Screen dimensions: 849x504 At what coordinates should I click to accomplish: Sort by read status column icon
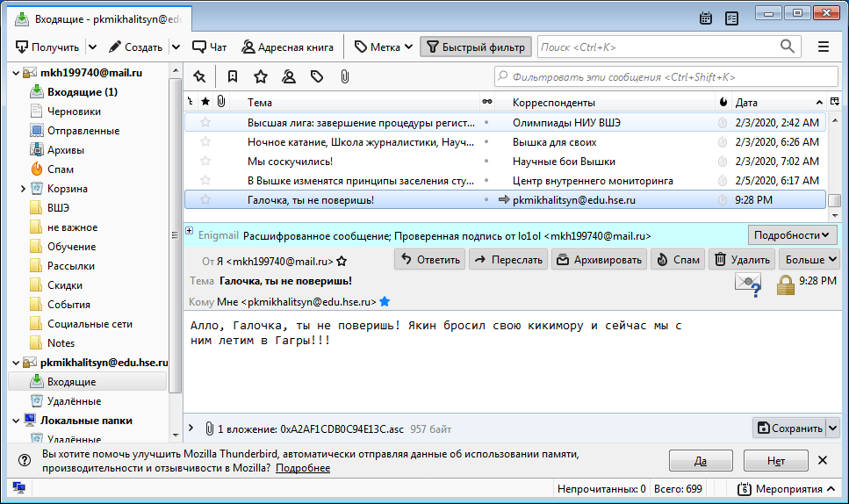pos(486,102)
